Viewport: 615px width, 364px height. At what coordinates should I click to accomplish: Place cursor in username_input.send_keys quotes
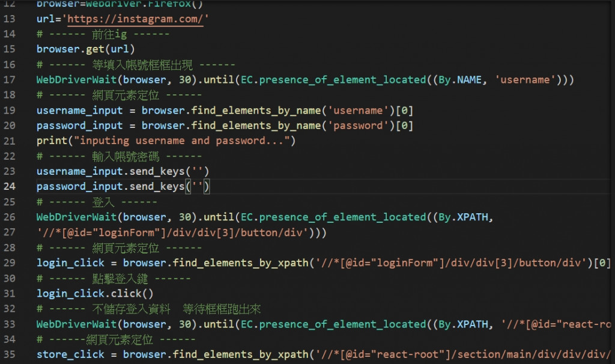click(197, 171)
